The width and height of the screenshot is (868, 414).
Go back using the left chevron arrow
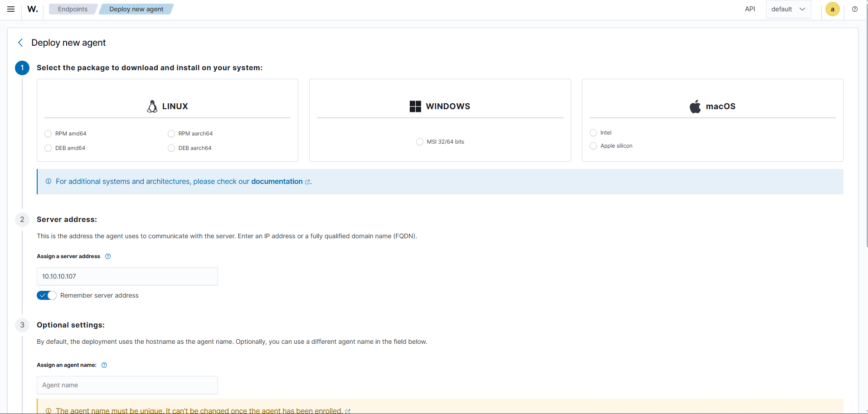point(20,43)
